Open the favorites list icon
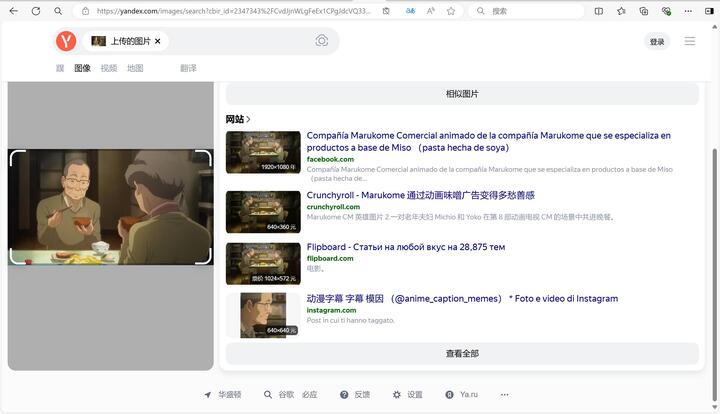The image size is (720, 414). click(621, 11)
